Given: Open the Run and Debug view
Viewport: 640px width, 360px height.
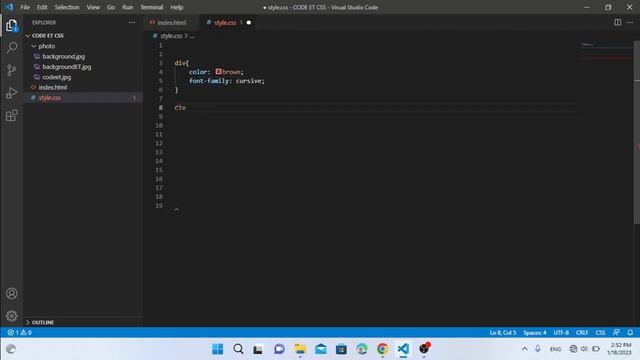Looking at the screenshot, I should point(11,93).
